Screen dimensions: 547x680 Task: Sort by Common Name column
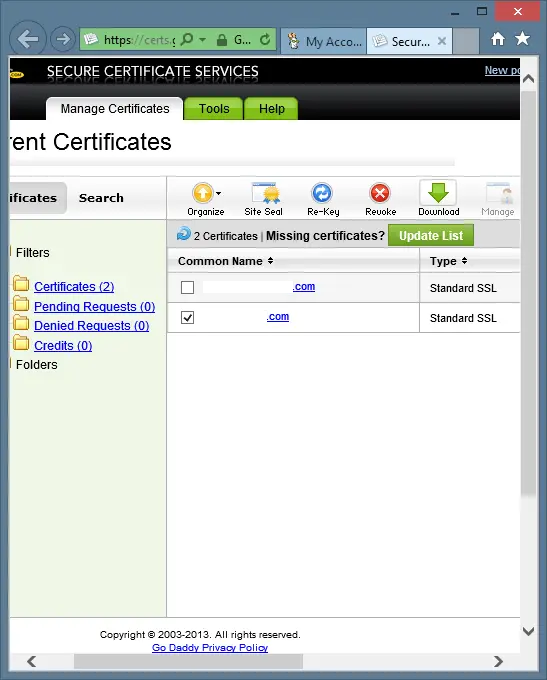coord(226,261)
